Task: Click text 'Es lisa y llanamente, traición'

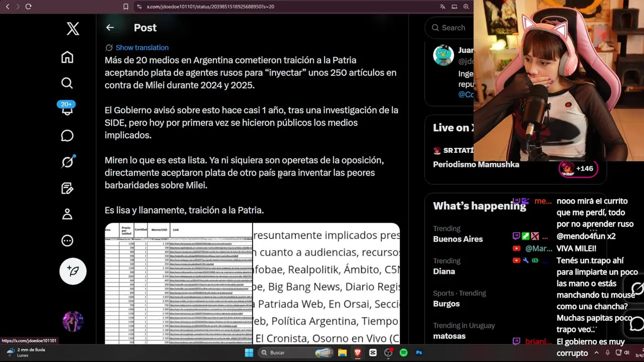Action: tap(184, 210)
